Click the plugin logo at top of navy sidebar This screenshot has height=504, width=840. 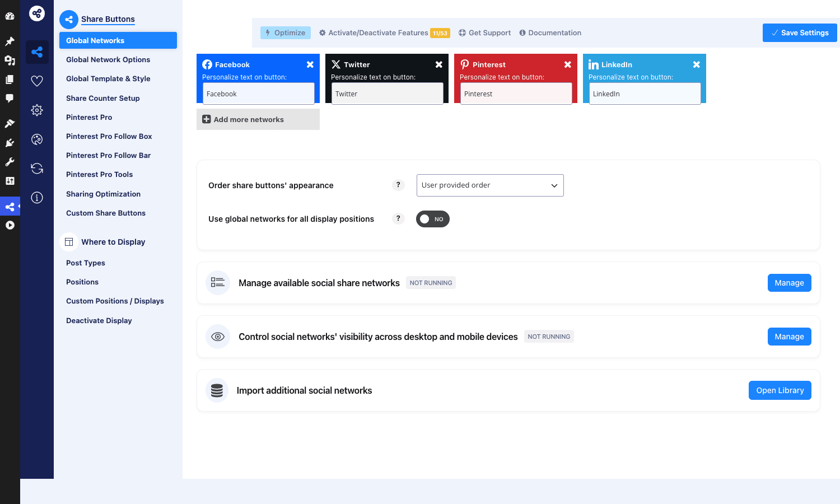[37, 13]
